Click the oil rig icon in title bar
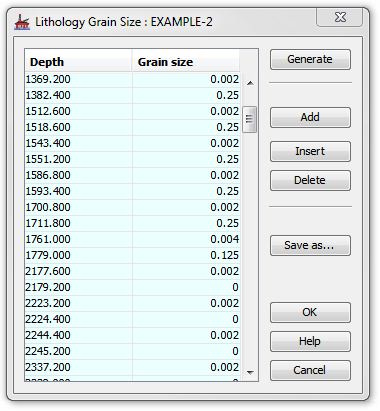The width and height of the screenshot is (380, 411). click(22, 22)
